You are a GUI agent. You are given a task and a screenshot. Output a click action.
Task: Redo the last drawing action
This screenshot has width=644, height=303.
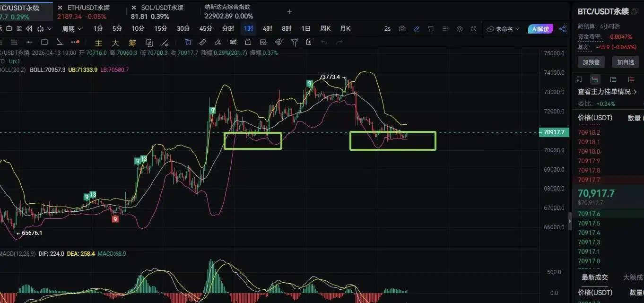[339, 42]
